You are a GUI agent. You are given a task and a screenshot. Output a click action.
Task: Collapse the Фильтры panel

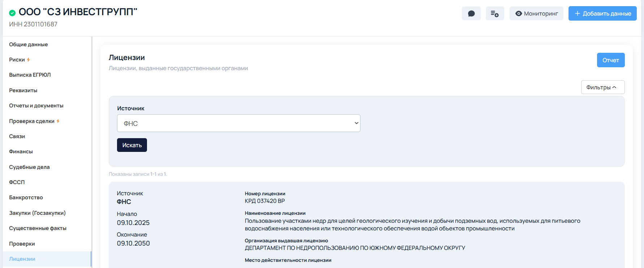(x=602, y=87)
